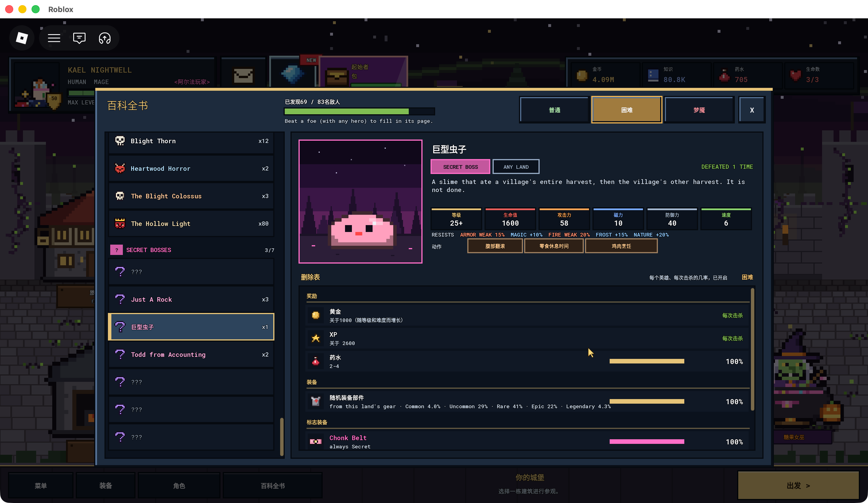
Task: Open the 百科全书 bottom tab
Action: point(272,485)
